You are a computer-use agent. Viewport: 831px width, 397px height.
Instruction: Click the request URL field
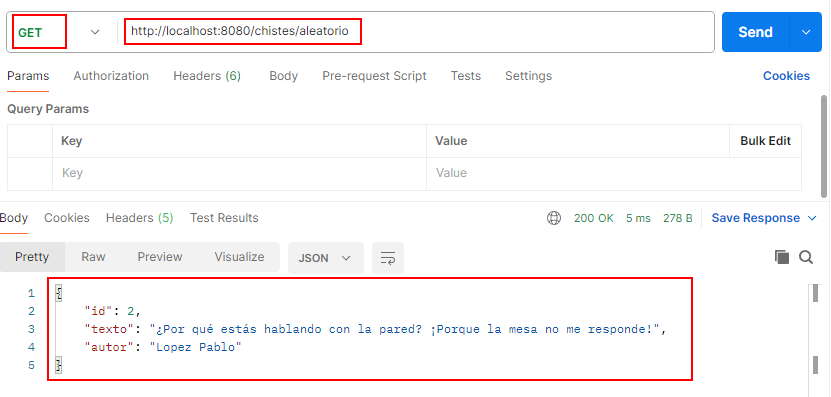[416, 32]
